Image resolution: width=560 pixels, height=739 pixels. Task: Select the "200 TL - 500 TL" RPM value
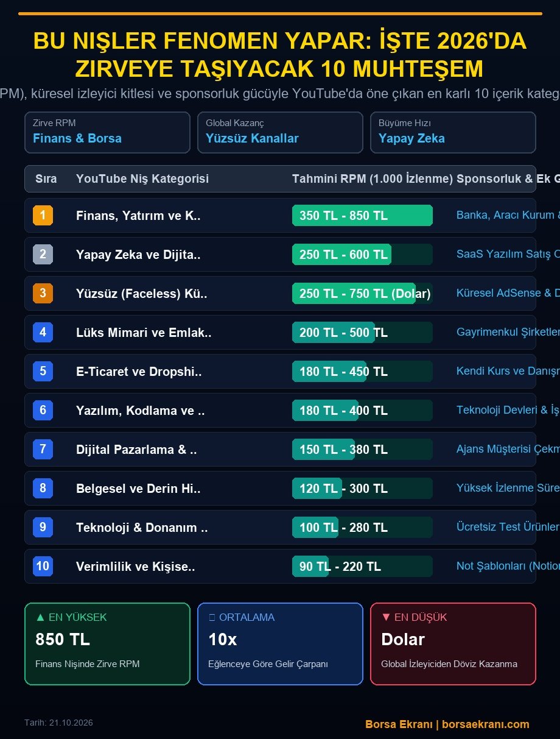(343, 333)
